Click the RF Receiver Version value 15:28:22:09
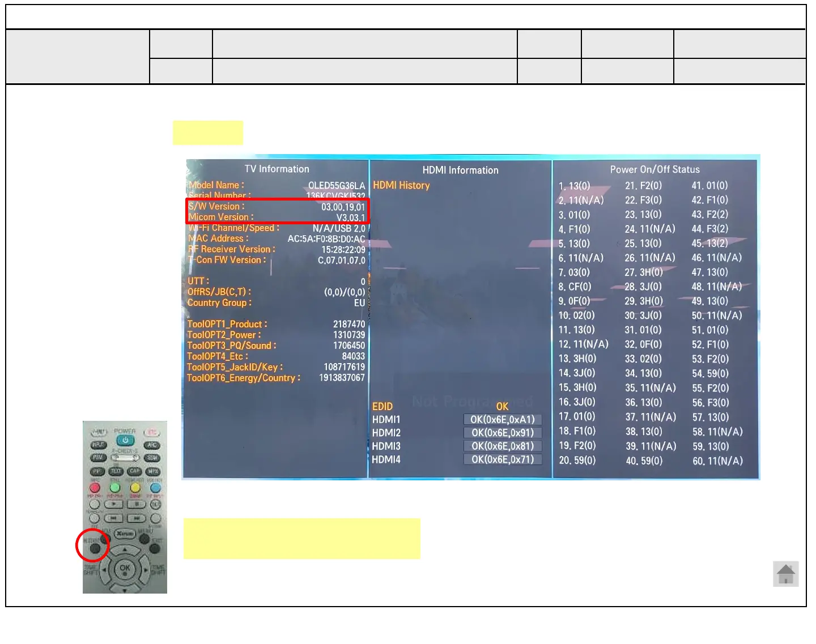Screen dimensions: 816x644 tap(343, 250)
